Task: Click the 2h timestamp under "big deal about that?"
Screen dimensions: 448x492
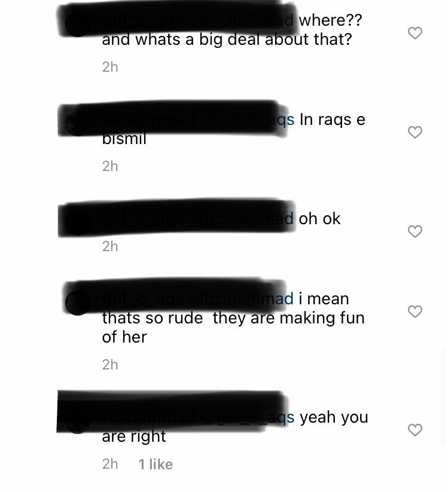Action: (110, 67)
